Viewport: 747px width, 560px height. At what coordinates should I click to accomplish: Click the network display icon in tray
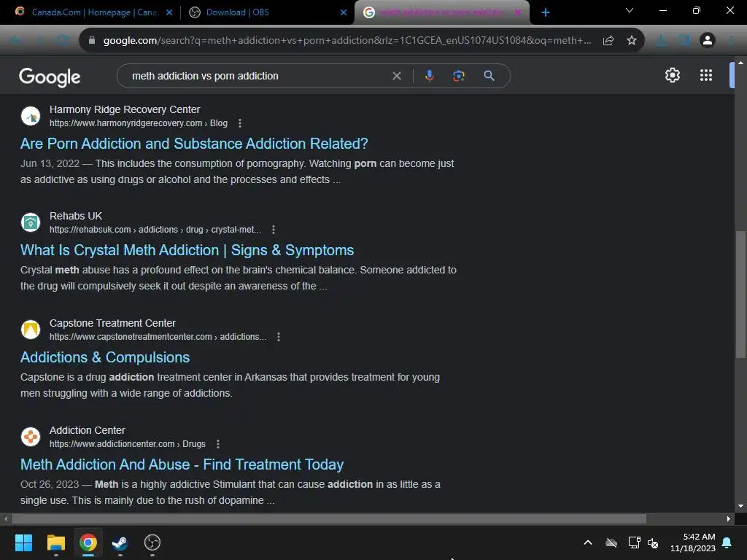click(634, 542)
